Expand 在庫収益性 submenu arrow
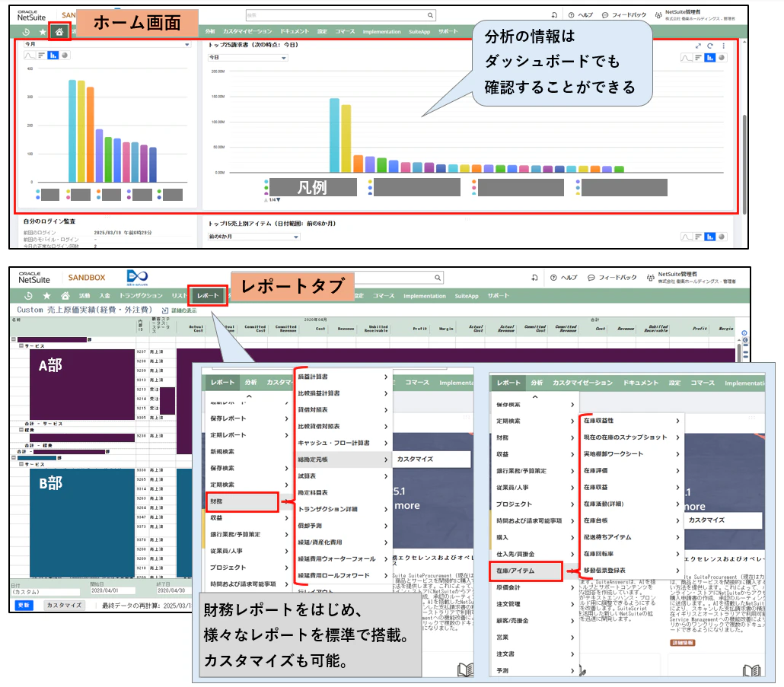Screen dimensions: 784x687 (x=677, y=421)
